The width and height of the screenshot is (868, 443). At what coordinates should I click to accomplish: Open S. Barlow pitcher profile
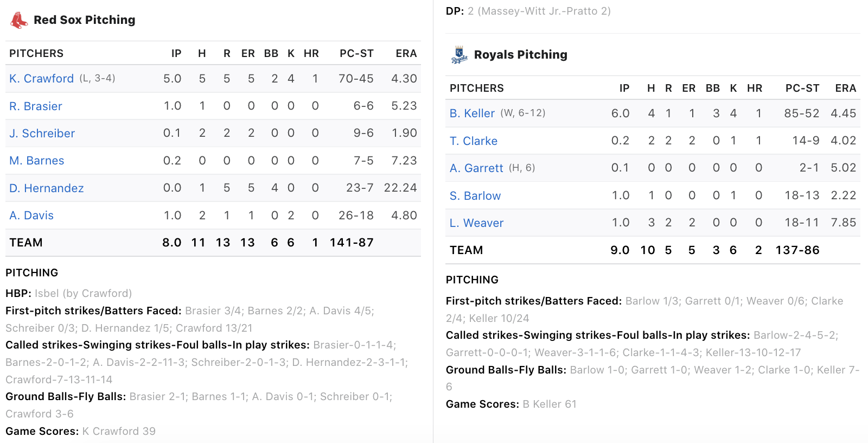475,196
